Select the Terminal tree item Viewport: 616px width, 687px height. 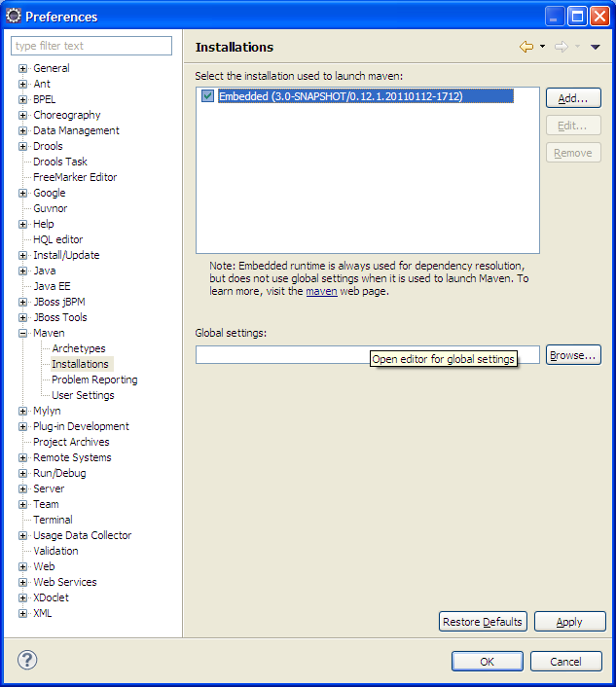click(x=53, y=520)
